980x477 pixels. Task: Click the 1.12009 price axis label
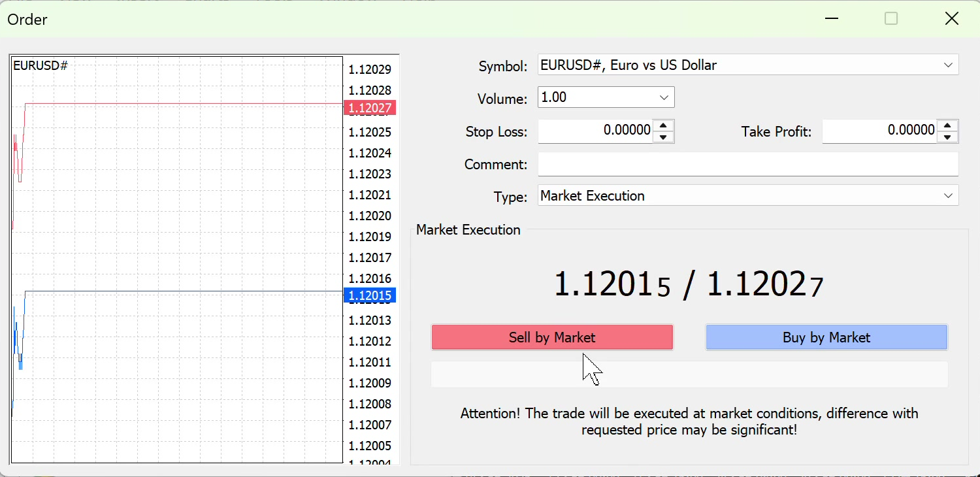(x=370, y=383)
